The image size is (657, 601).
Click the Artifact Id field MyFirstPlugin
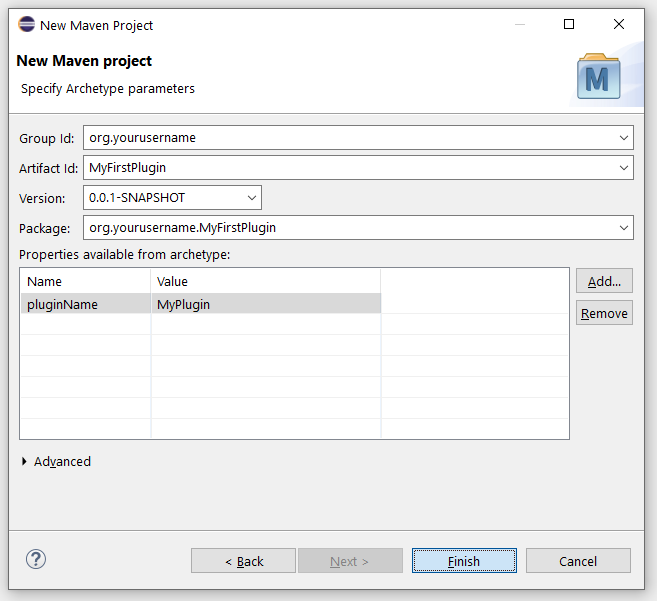pos(350,168)
